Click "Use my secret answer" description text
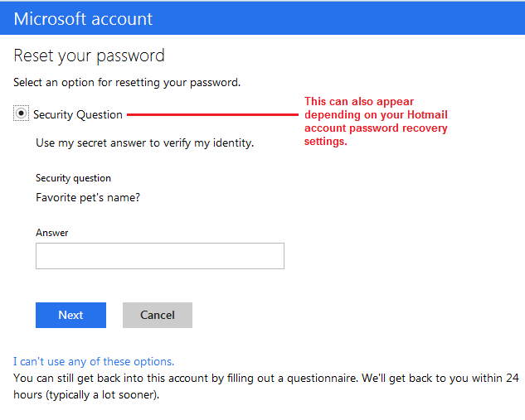 [144, 143]
